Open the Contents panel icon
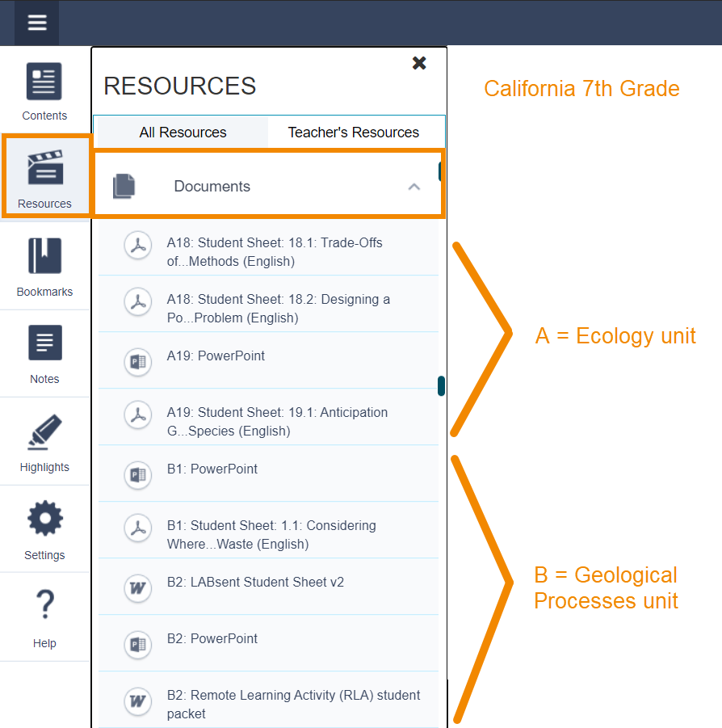722x728 pixels. 44,89
